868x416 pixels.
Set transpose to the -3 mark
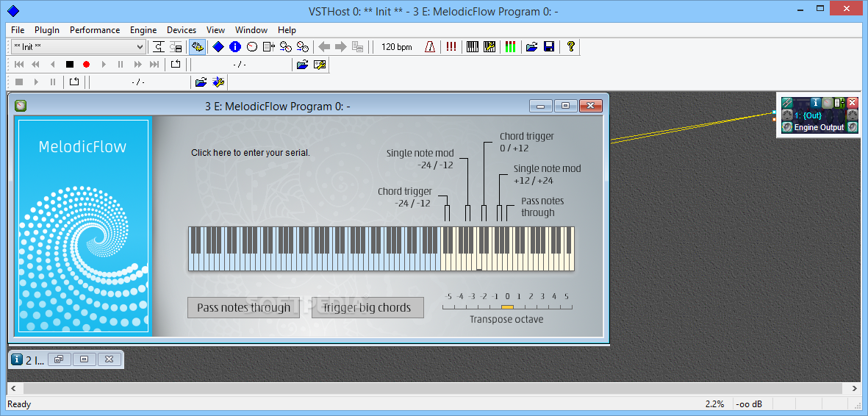(x=472, y=296)
